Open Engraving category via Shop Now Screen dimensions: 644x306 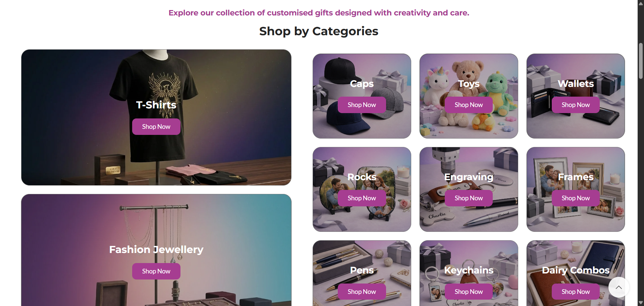tap(469, 198)
